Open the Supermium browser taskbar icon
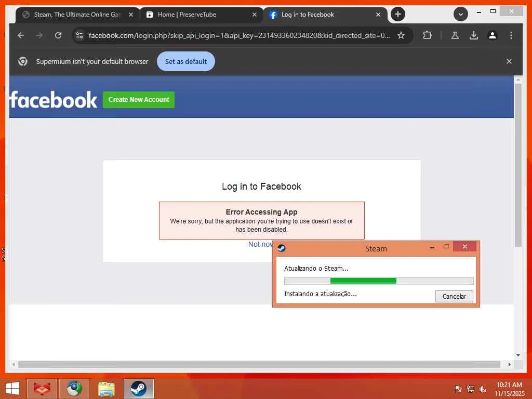The height and width of the screenshot is (399, 532). pos(74,389)
